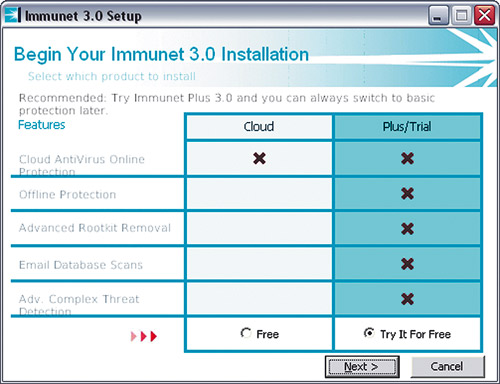Click Plus/Trial X mark for Rootkit Removal

(408, 229)
